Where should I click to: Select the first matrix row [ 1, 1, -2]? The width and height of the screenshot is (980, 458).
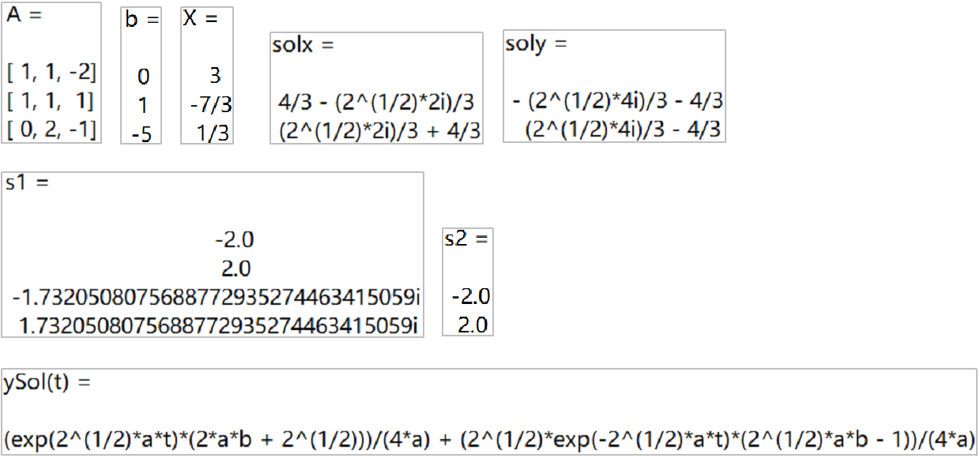[x=51, y=74]
